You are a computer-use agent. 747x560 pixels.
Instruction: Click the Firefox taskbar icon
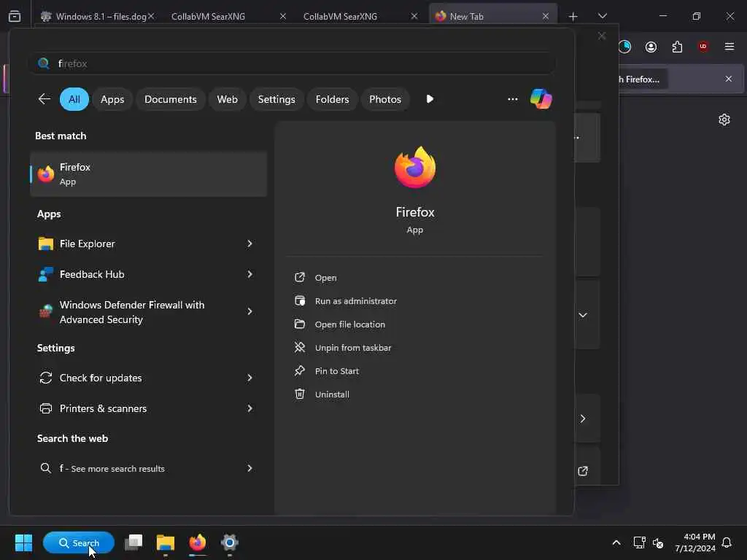coord(197,542)
